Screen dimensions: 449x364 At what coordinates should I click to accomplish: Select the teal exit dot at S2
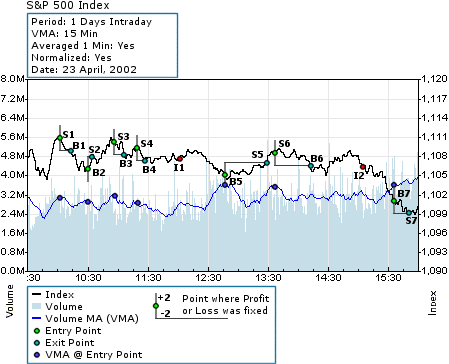click(92, 157)
